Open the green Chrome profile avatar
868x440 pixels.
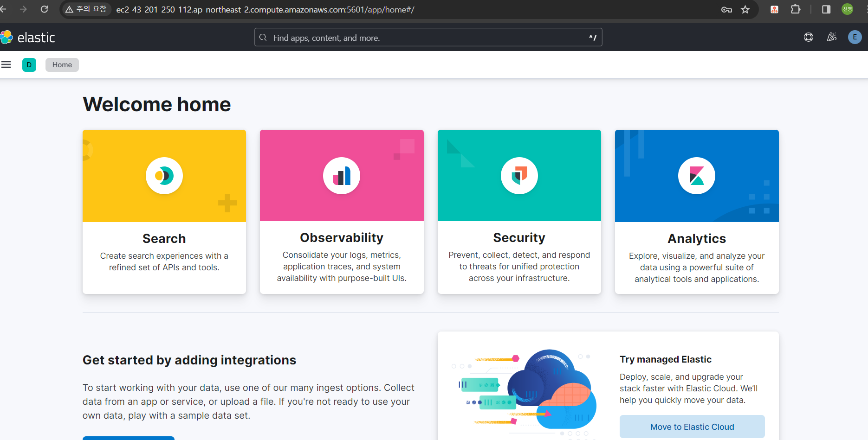(848, 9)
